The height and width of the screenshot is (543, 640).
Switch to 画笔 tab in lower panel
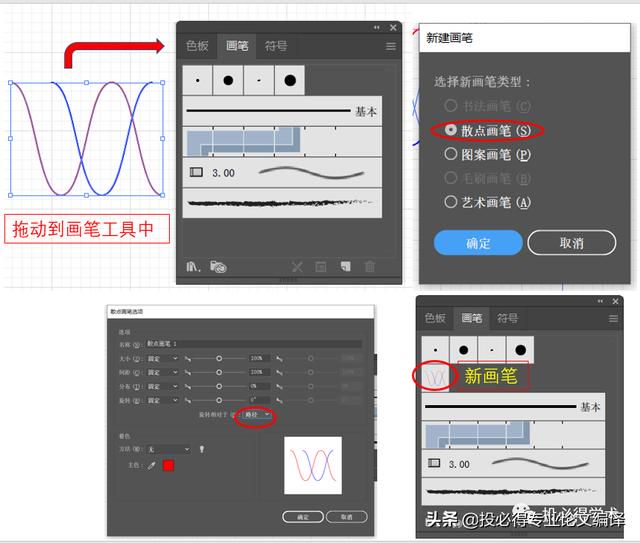(471, 318)
